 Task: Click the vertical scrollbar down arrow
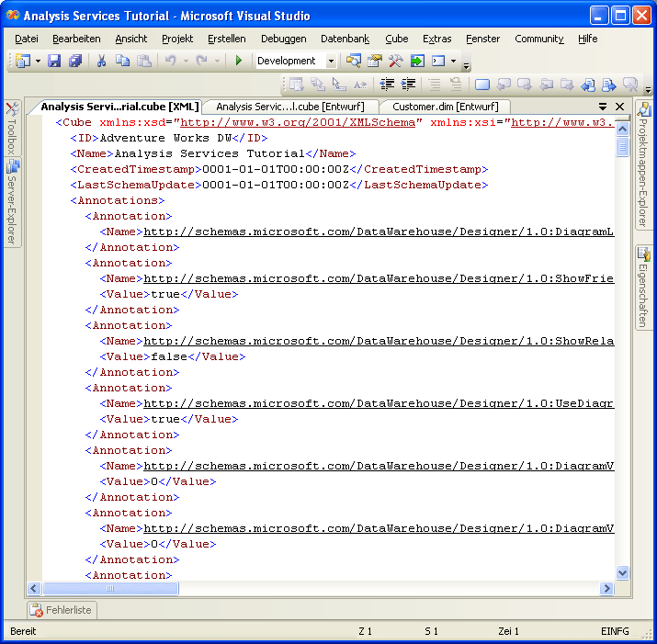[x=623, y=572]
